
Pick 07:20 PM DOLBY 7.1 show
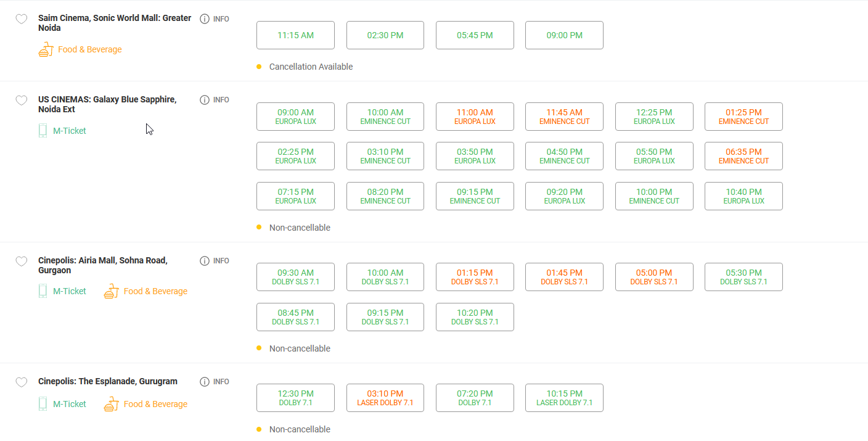(475, 398)
